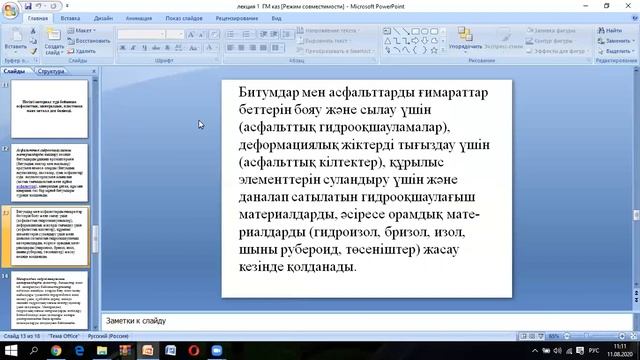The image size is (640, 360).
Task: Open the font color A picker
Action: [210, 48]
